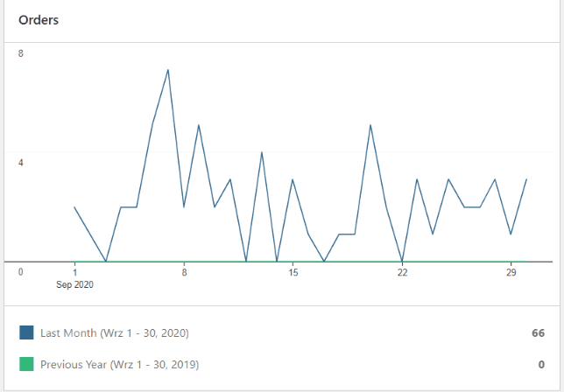The height and width of the screenshot is (392, 564).
Task: Click the x-axis label 29
Action: pos(511,273)
